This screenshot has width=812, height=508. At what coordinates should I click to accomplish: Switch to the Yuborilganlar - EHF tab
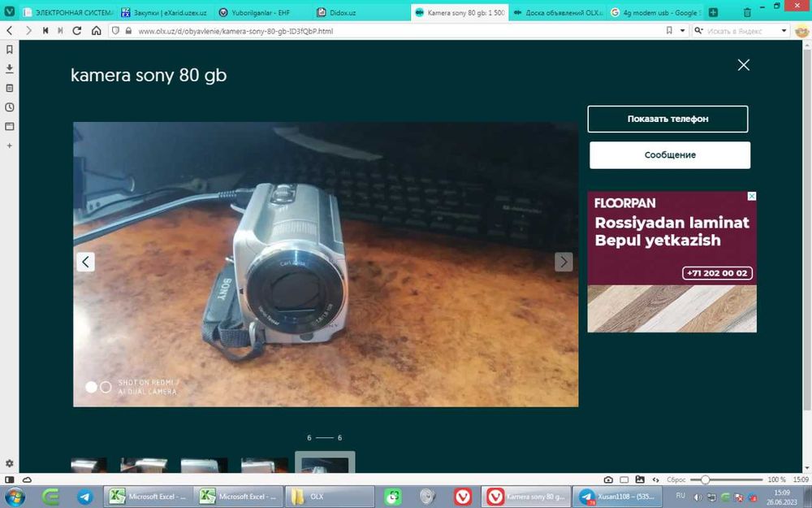263,12
